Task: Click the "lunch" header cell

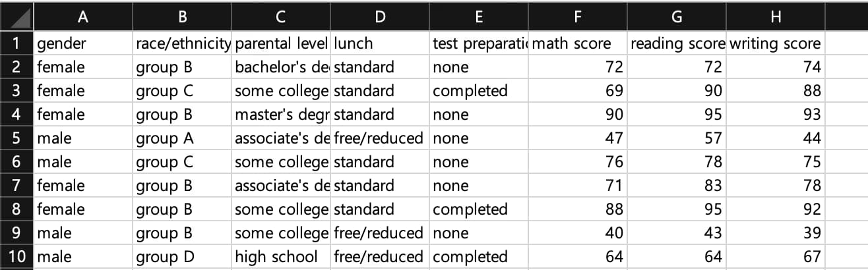Action: tap(380, 43)
